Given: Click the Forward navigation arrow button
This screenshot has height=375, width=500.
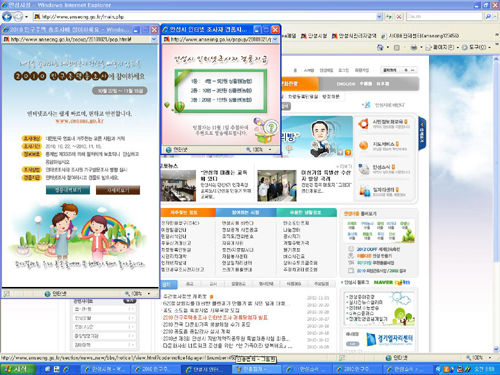Looking at the screenshot, I should point(18,16).
